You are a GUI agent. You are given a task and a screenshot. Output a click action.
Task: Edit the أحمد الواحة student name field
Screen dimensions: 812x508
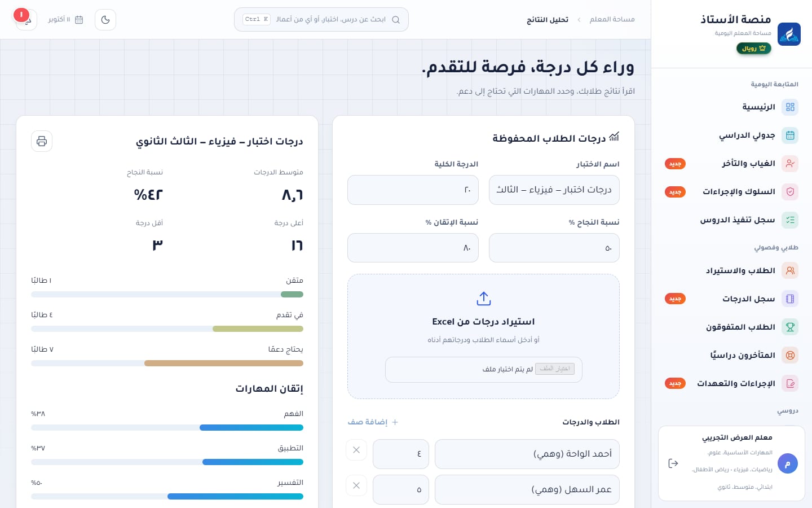527,454
